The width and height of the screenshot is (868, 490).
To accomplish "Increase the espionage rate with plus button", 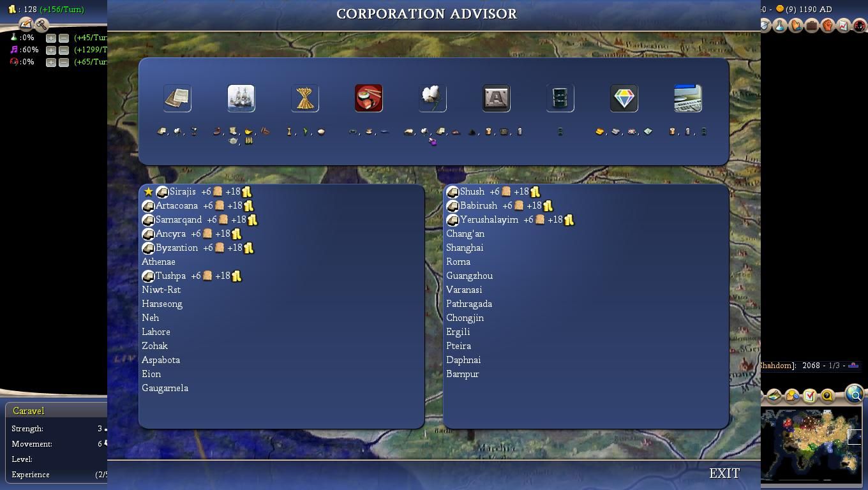I will tap(51, 62).
